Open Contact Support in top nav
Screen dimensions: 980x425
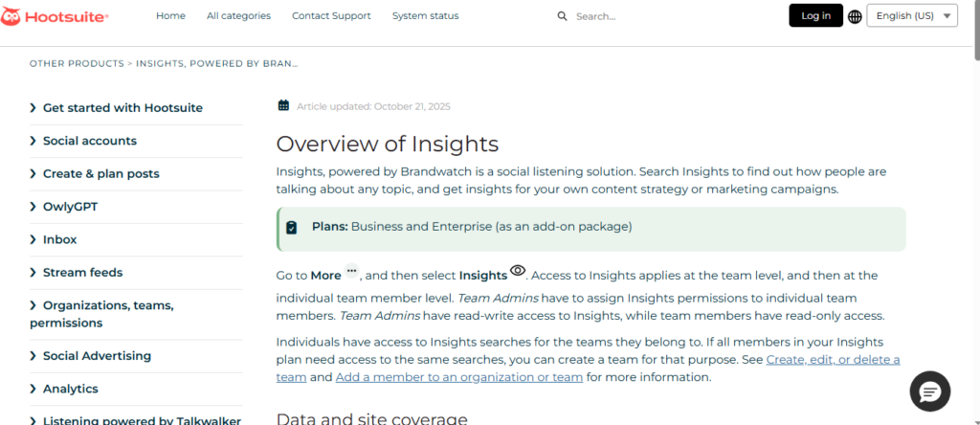coord(331,16)
